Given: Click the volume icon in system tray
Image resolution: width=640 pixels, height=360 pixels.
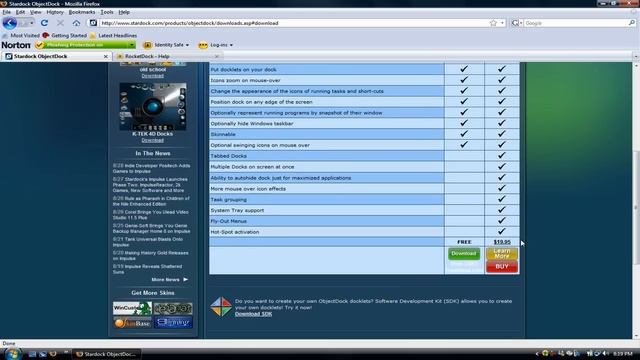Looking at the screenshot, I should (606, 353).
